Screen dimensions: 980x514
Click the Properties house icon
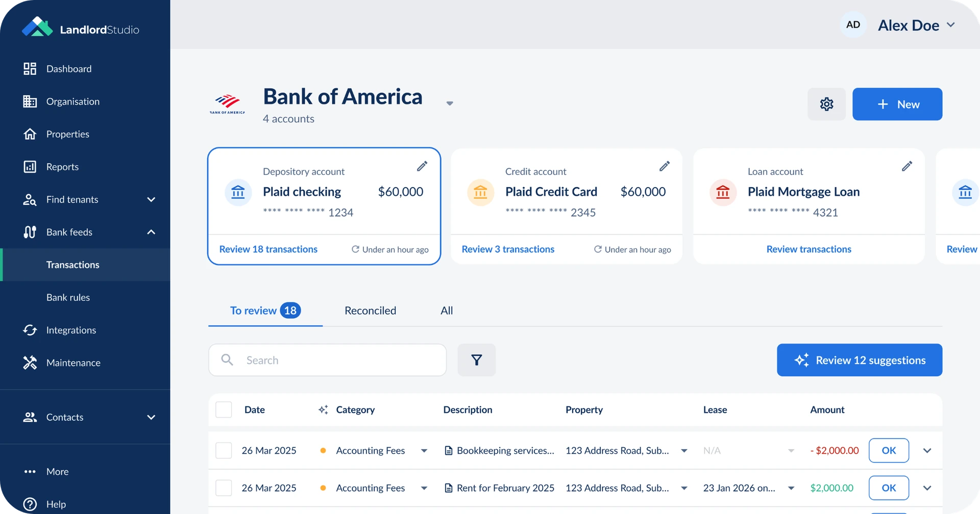click(30, 134)
